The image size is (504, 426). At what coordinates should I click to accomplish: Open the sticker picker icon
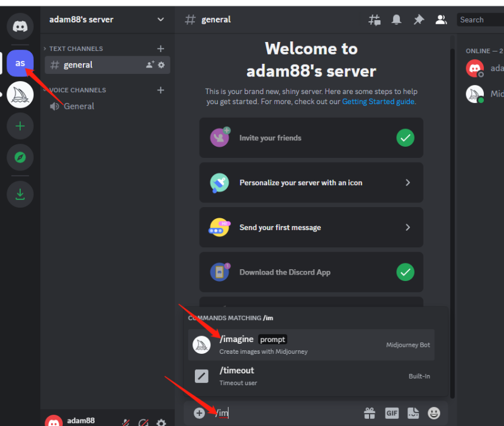413,413
